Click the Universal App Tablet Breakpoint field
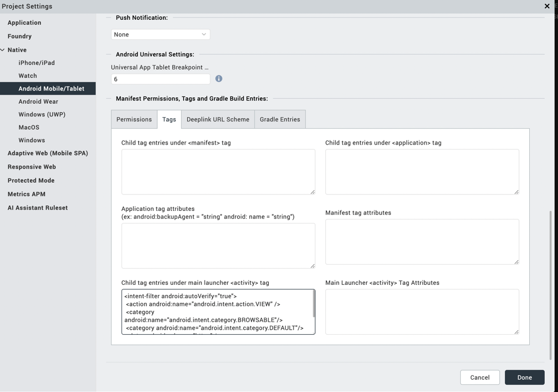Viewport: 558px width, 392px height. [160, 79]
